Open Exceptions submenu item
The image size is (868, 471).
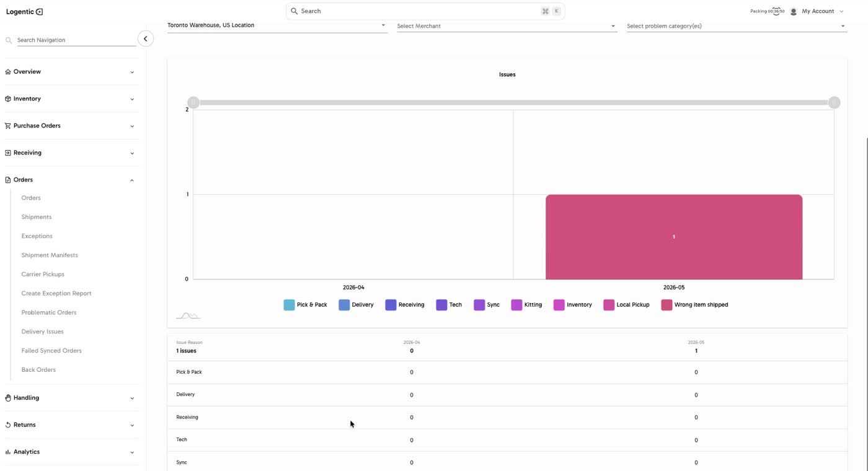click(x=37, y=236)
